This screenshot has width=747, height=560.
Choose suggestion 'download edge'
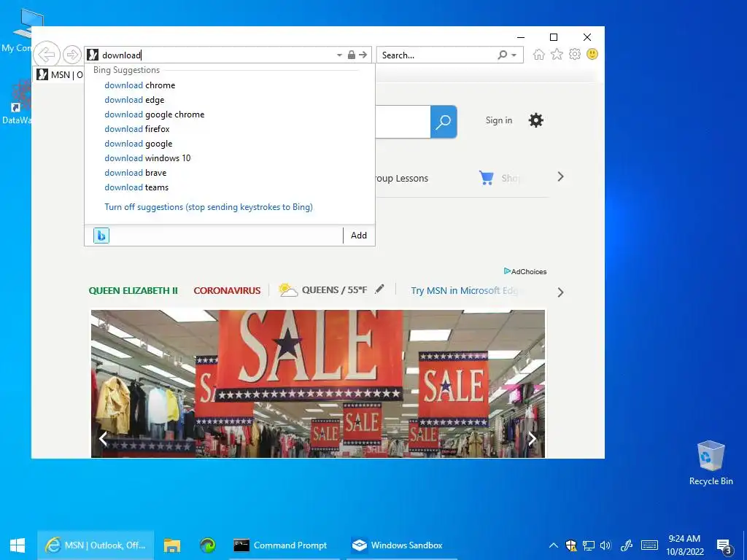[134, 100]
